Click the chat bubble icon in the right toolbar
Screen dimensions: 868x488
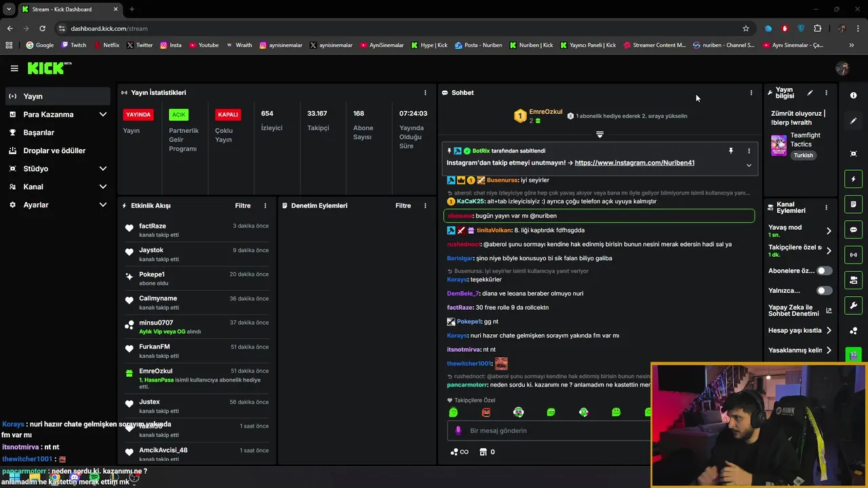[853, 230]
